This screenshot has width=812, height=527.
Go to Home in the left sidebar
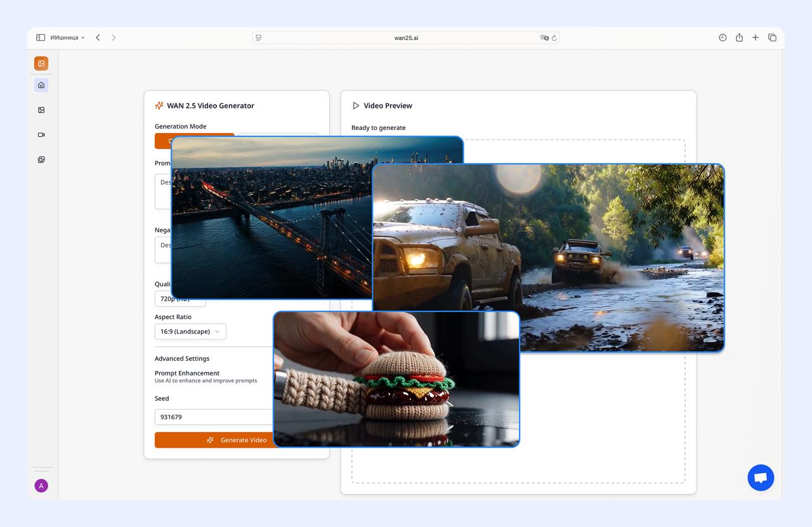(41, 85)
